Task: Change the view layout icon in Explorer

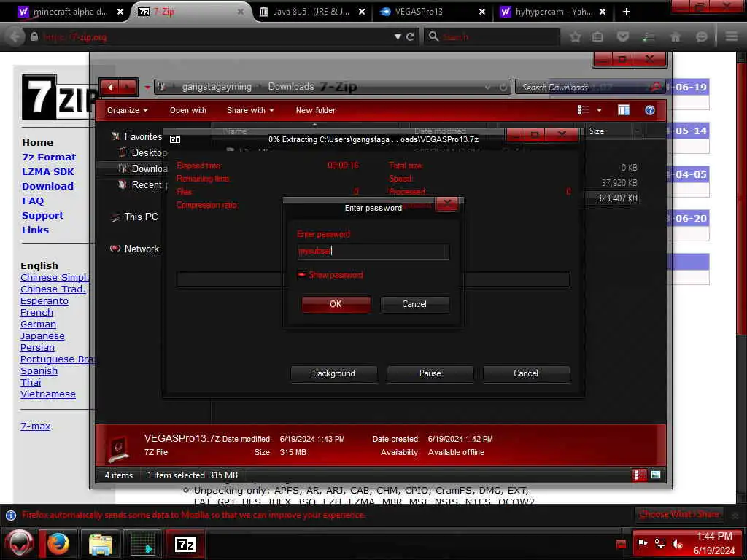Action: coord(583,111)
